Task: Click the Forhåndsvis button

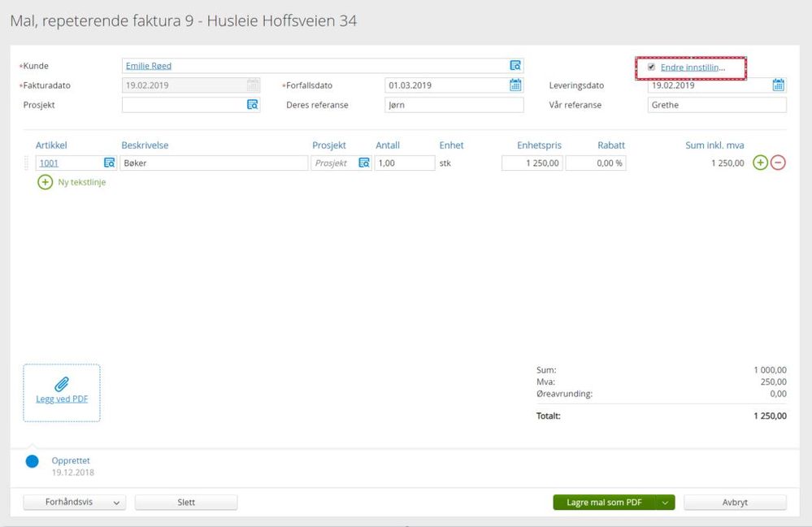Action: coord(69,502)
